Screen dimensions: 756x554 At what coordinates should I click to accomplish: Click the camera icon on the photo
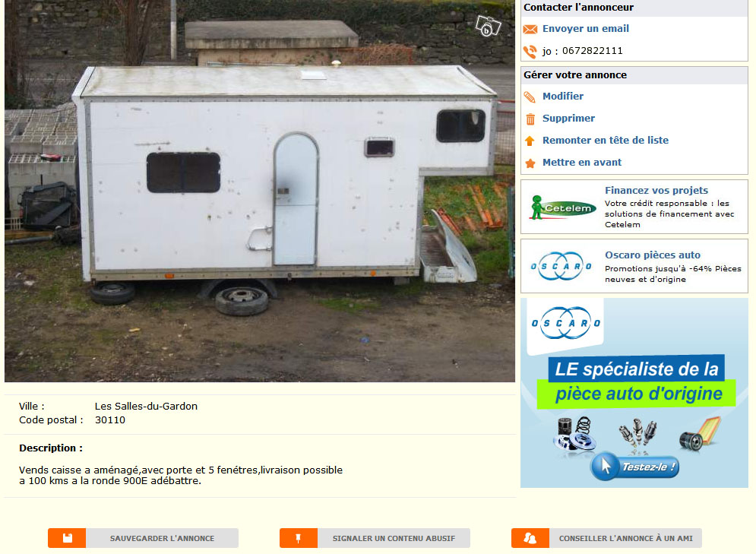[x=488, y=26]
